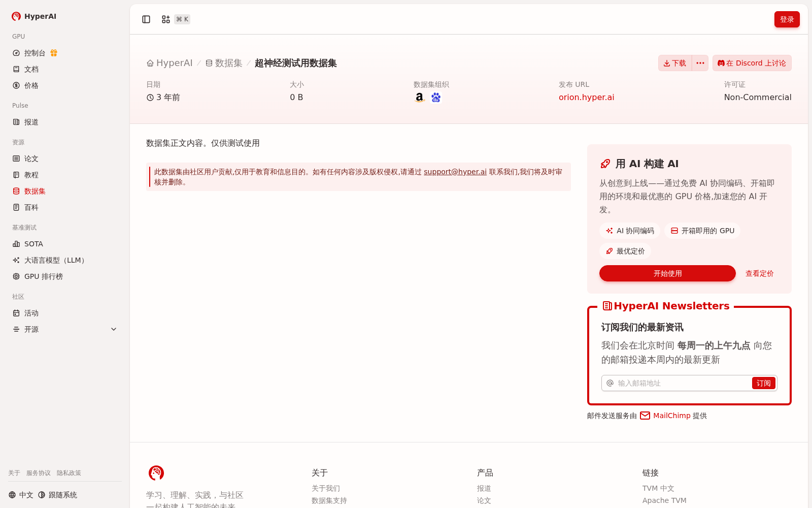Click the footer HyperAI logo
This screenshot has width=812, height=508.
pos(156,473)
